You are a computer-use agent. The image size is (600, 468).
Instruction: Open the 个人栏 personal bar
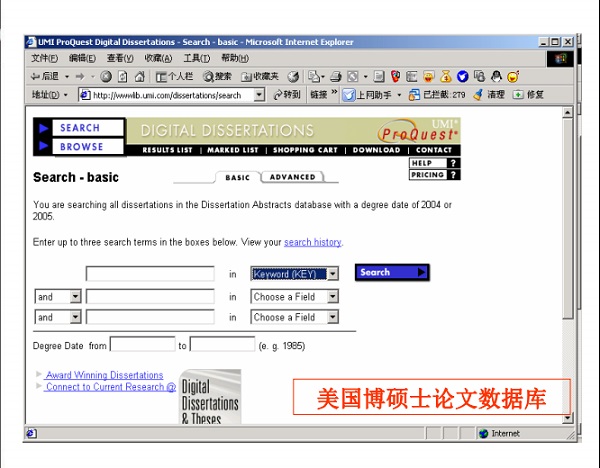(x=174, y=77)
